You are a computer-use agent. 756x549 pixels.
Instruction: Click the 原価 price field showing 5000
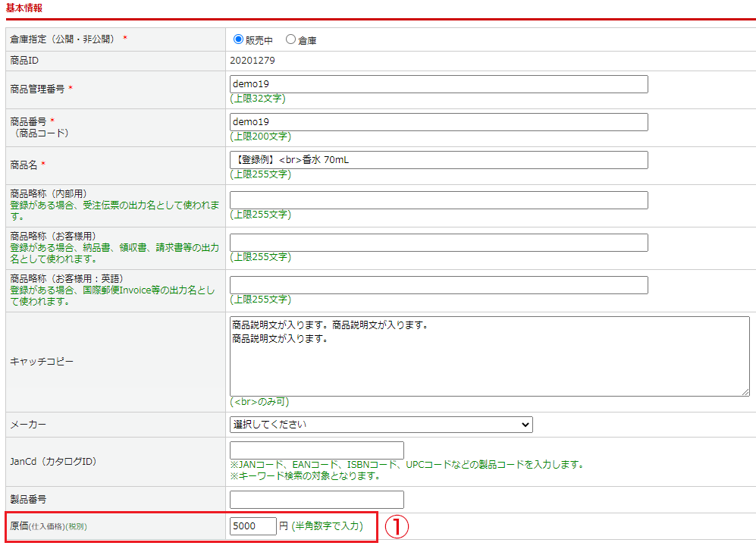(x=253, y=525)
